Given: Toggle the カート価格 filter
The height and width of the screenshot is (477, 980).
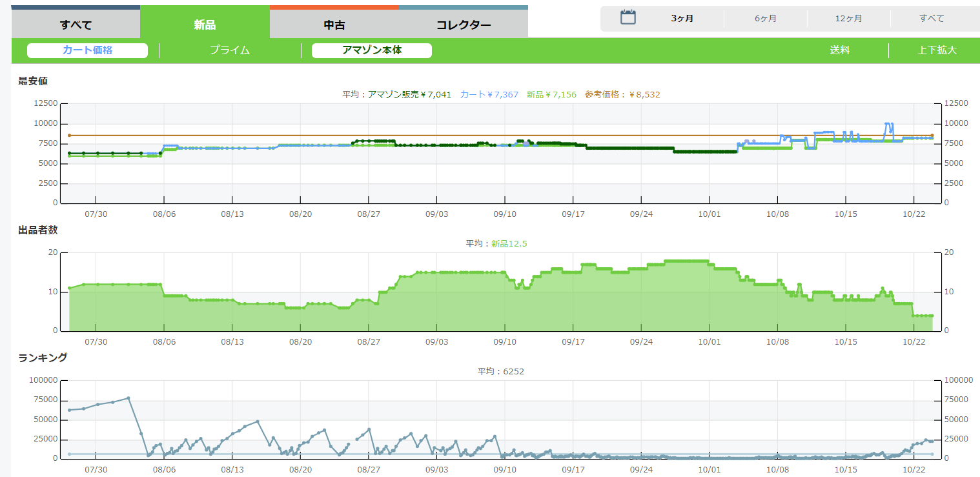Looking at the screenshot, I should [x=87, y=50].
